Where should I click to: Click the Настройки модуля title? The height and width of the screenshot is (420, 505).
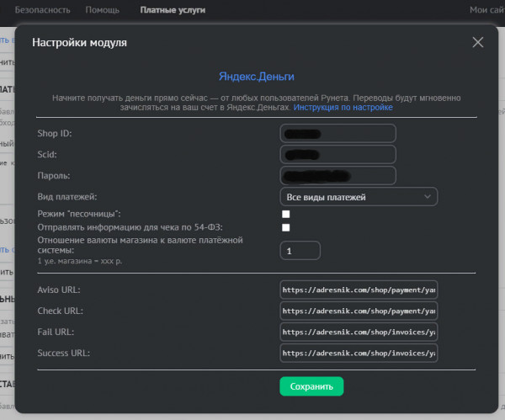[80, 43]
